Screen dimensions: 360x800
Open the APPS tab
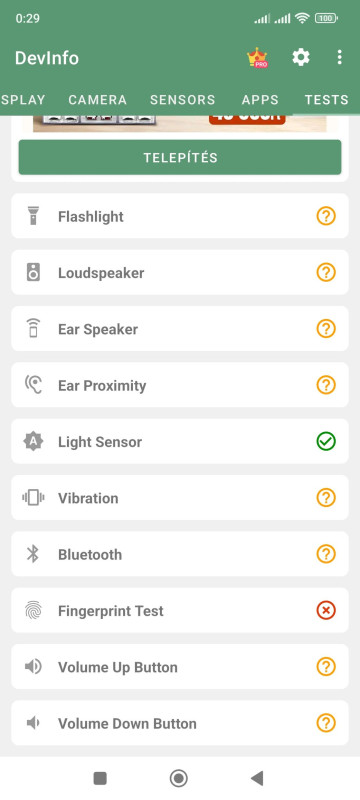(x=260, y=99)
